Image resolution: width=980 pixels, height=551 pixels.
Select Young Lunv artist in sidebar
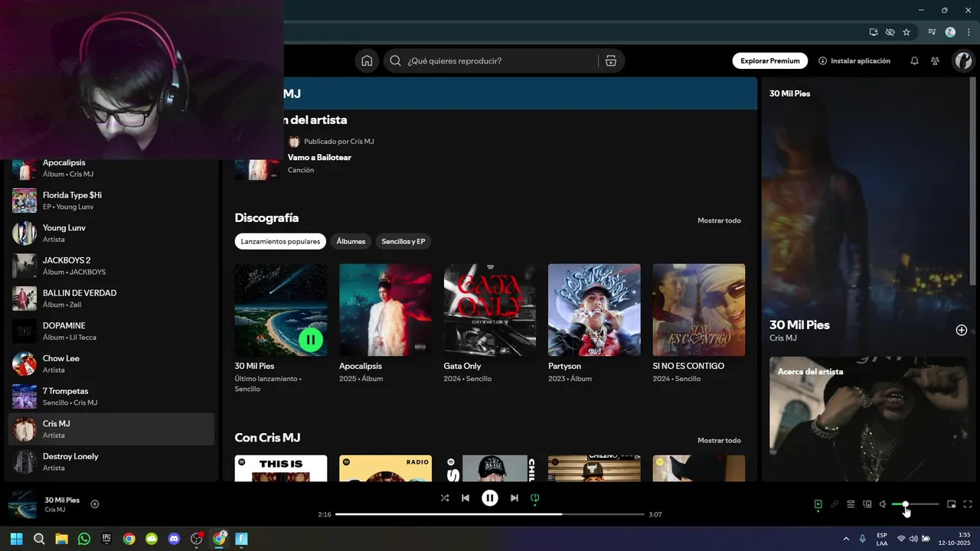[x=111, y=233]
